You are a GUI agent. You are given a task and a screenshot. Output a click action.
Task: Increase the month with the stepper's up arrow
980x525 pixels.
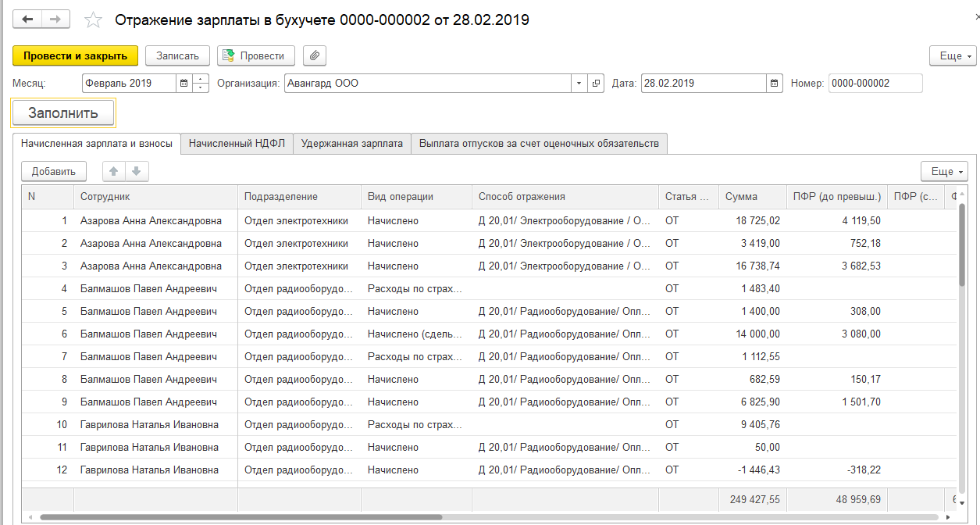201,79
